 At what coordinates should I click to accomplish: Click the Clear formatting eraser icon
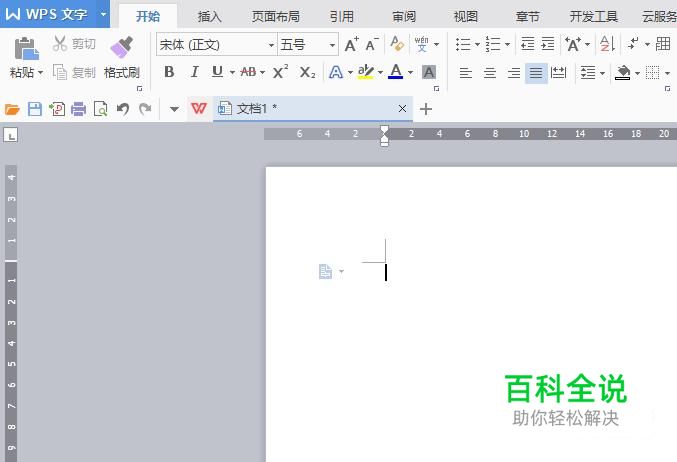coord(397,44)
